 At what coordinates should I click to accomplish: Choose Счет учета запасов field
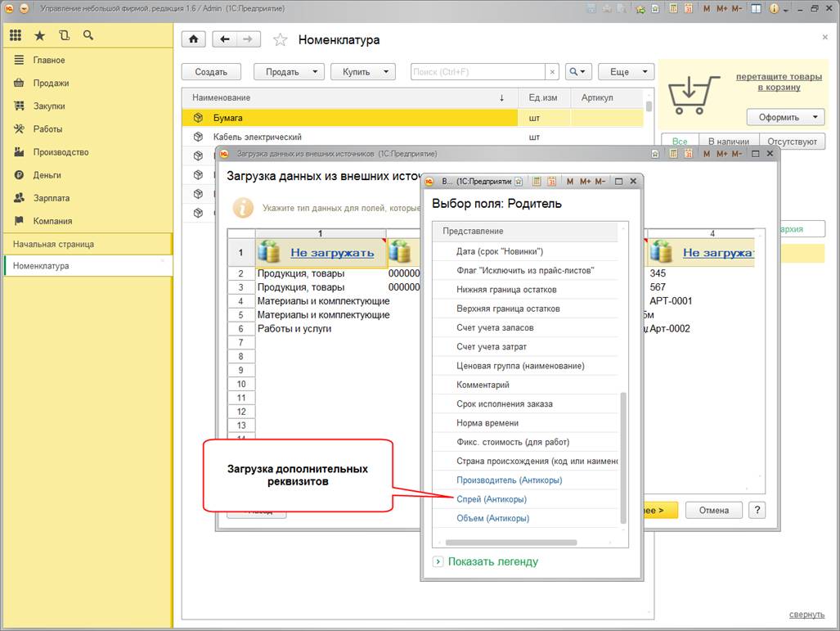point(525,327)
